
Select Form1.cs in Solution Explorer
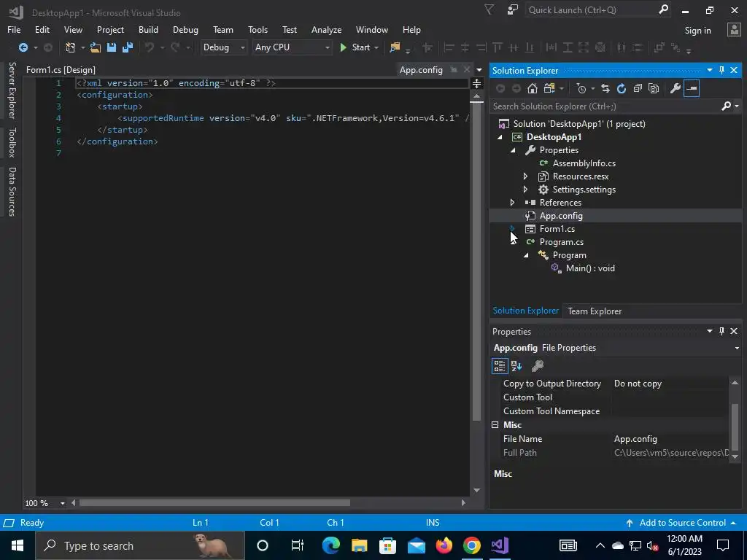557,229
